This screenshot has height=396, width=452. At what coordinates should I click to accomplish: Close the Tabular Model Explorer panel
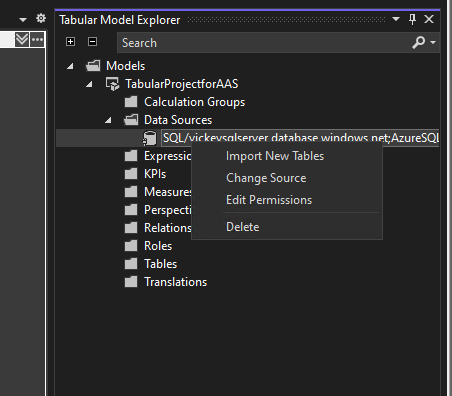pos(429,19)
